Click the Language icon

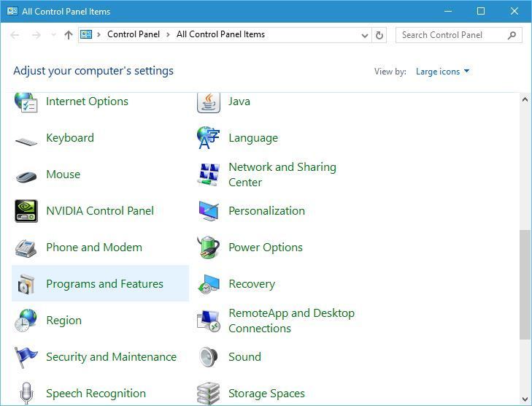208,138
